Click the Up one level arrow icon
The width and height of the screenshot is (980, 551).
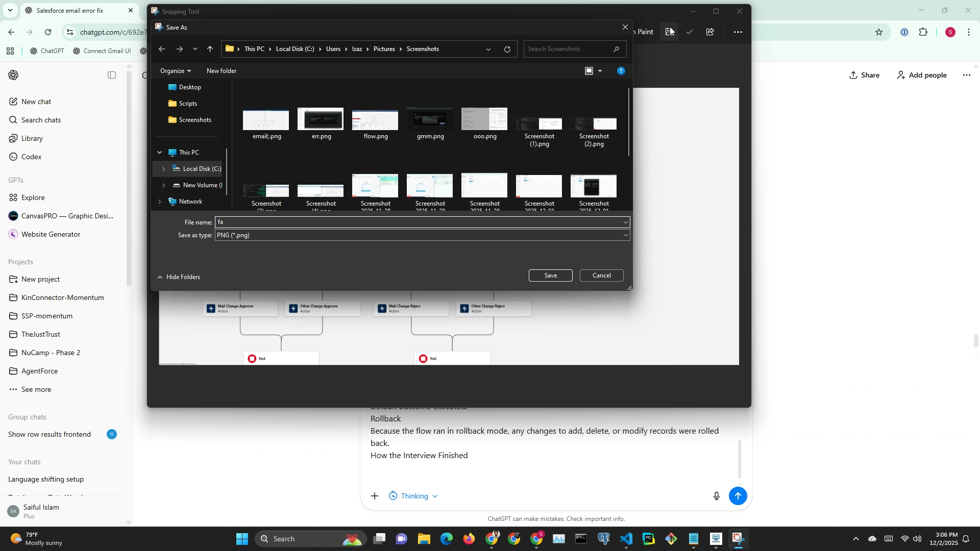point(210,49)
